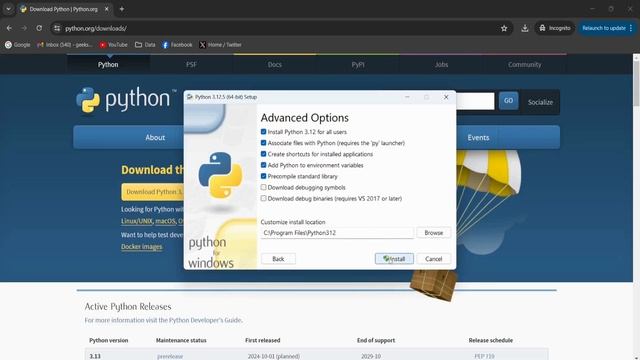Select the Jobs top navigation tab
This screenshot has width=640, height=360.
[x=441, y=64]
